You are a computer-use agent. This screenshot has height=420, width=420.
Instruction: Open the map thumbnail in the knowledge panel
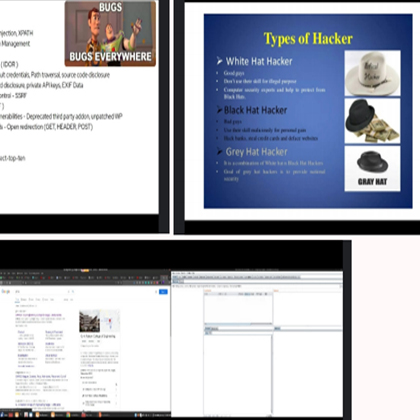(x=110, y=320)
